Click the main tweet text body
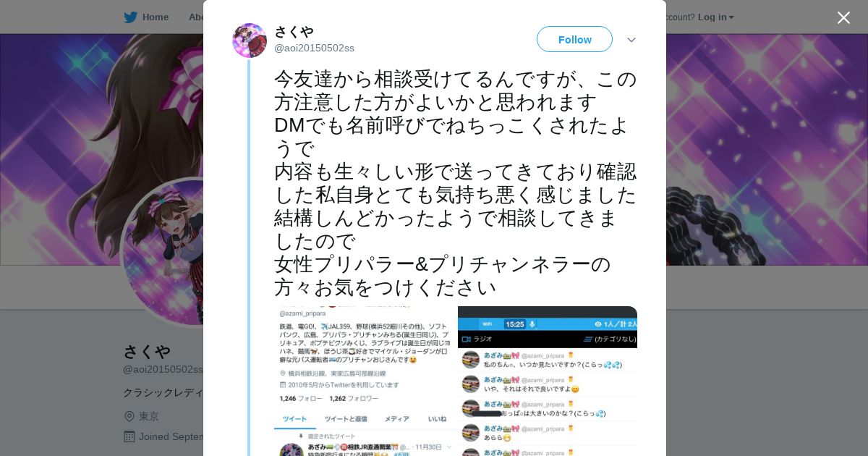Viewport: 868px width, 456px height. pos(456,183)
